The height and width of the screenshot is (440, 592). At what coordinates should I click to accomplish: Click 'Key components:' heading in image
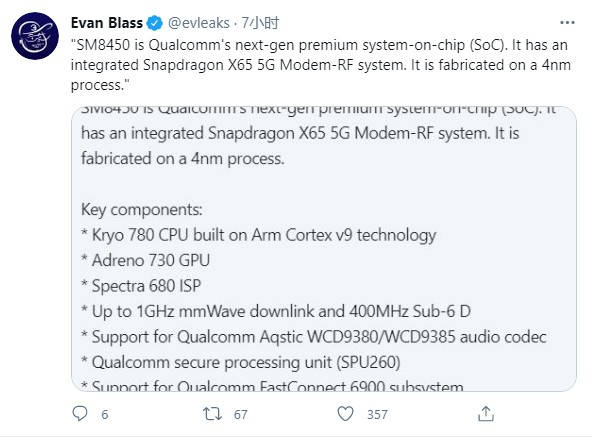(142, 209)
